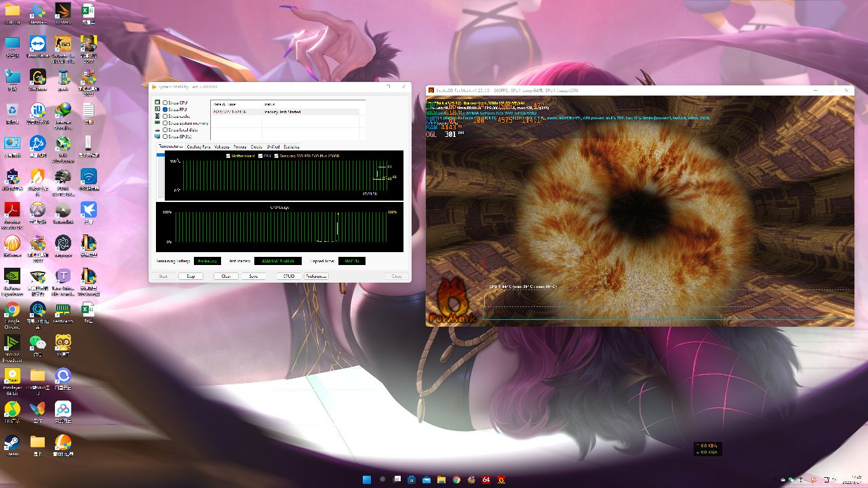Switch to the Powers tab
This screenshot has height=488, width=868.
[240, 146]
